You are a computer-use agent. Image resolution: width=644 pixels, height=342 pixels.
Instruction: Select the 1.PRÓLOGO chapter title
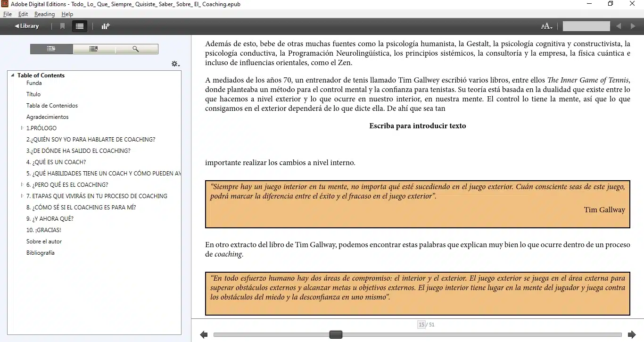coord(41,128)
